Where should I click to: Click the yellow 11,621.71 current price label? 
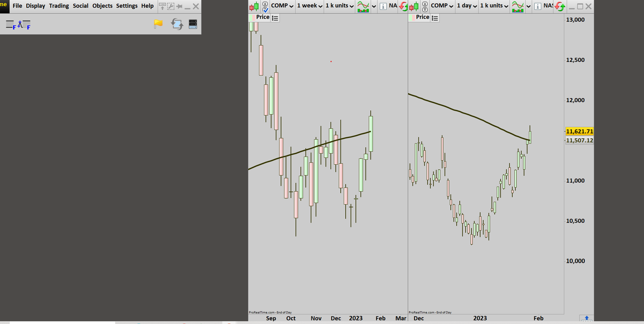[x=579, y=132]
